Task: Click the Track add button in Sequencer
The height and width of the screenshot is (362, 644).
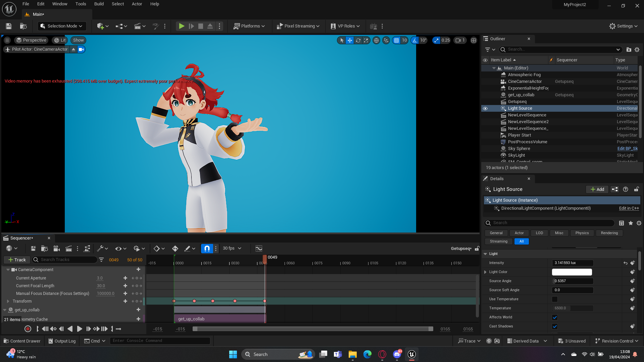Action: [17, 260]
